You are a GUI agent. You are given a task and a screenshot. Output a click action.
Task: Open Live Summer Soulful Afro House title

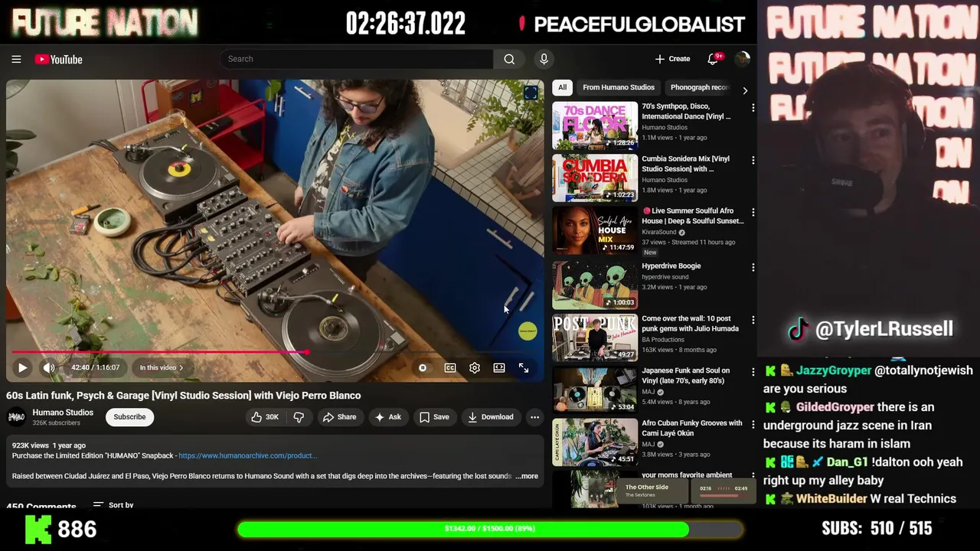tap(692, 216)
